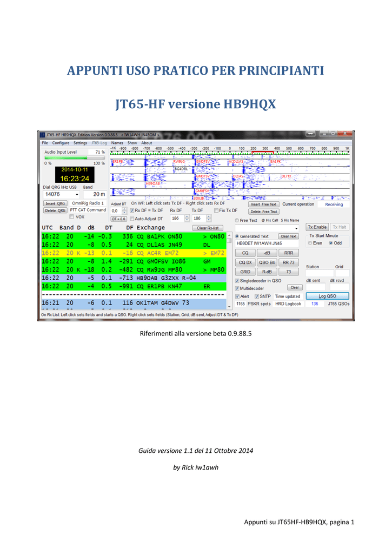392x554 pixels.
Task: Click the Rx DF stepper arrows
Action: tap(187, 219)
